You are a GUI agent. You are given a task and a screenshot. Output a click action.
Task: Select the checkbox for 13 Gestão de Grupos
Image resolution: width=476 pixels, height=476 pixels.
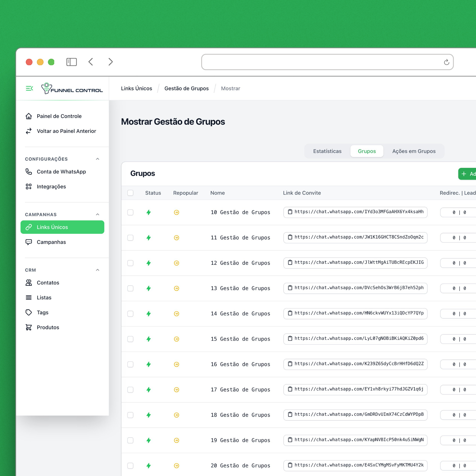[130, 288]
